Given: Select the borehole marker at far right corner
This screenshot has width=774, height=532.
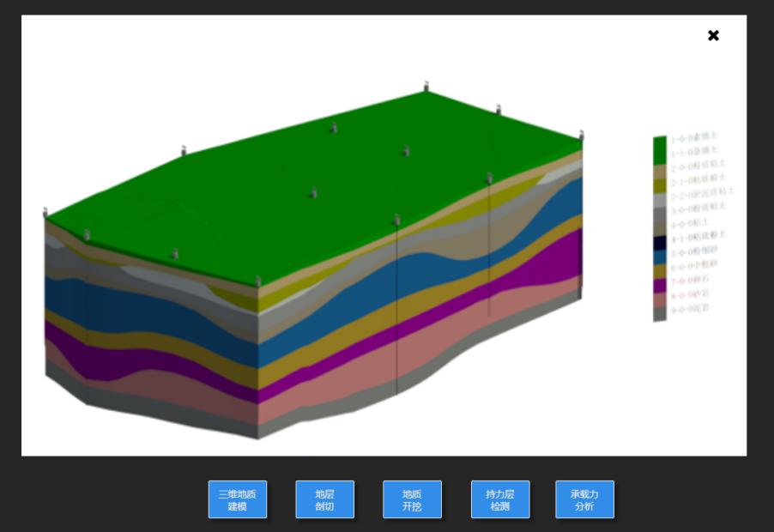Looking at the screenshot, I should pyautogui.click(x=581, y=135).
